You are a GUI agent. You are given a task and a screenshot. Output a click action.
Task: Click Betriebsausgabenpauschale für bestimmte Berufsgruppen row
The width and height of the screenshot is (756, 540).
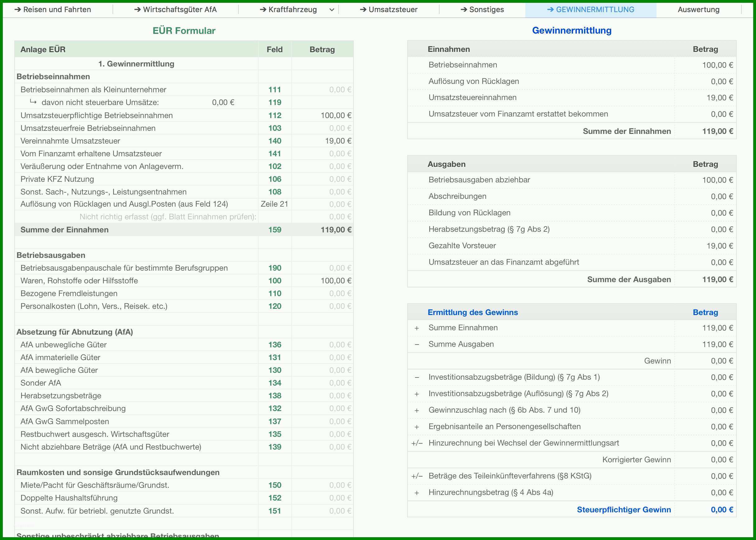tap(184, 268)
